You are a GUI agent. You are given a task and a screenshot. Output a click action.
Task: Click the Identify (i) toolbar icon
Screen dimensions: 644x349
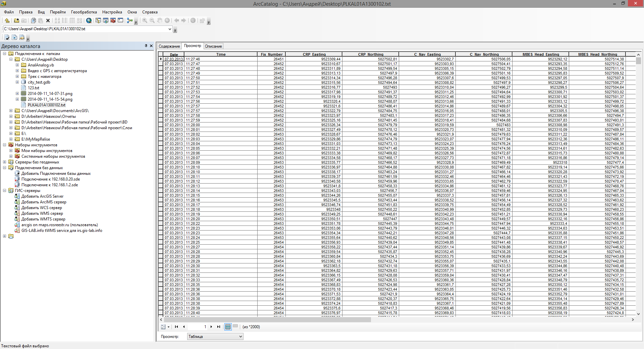click(193, 20)
